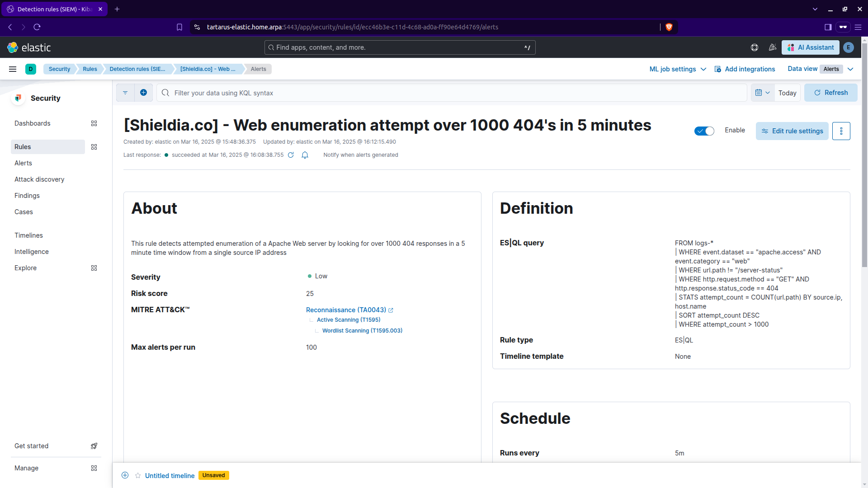Click the notification bell icon
868x488 pixels.
pos(305,155)
